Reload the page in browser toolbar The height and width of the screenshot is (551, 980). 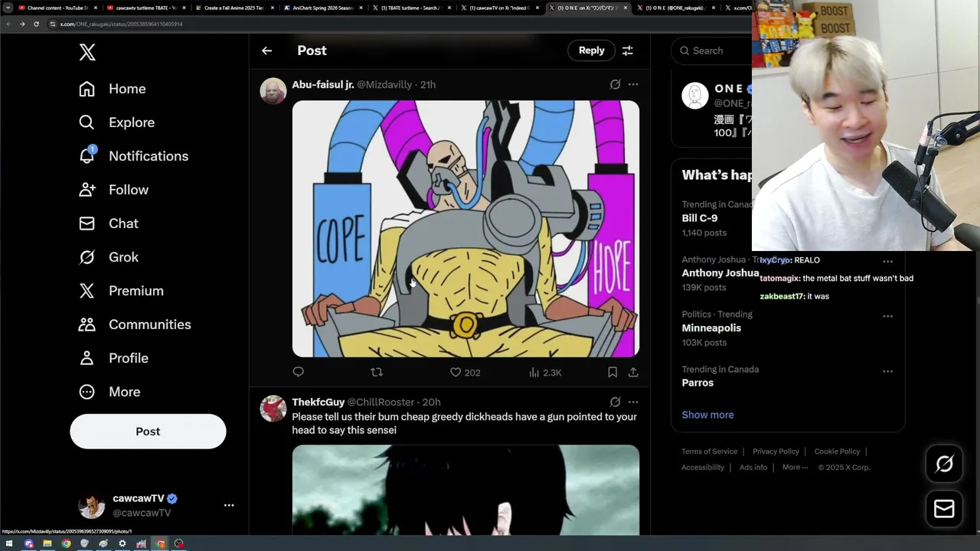click(x=36, y=24)
